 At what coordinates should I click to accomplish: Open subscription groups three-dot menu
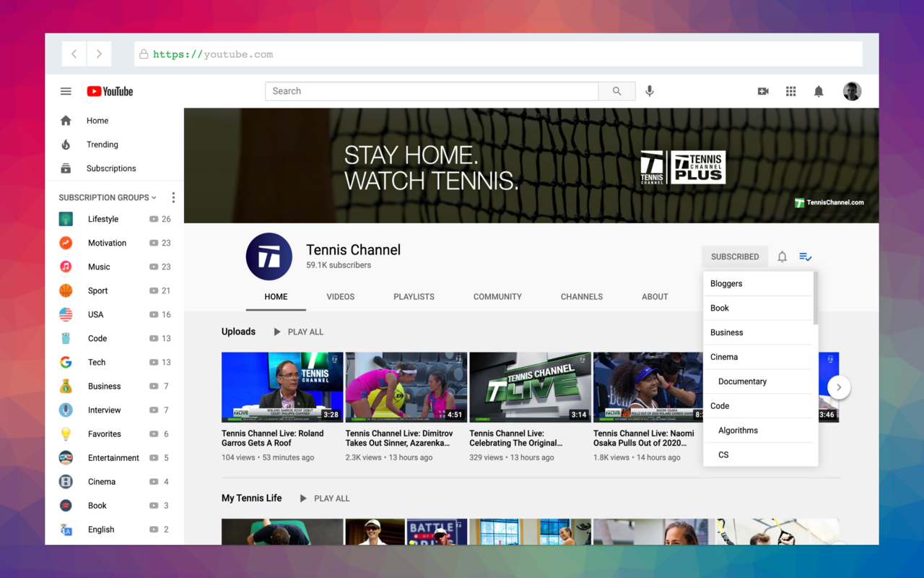[173, 197]
